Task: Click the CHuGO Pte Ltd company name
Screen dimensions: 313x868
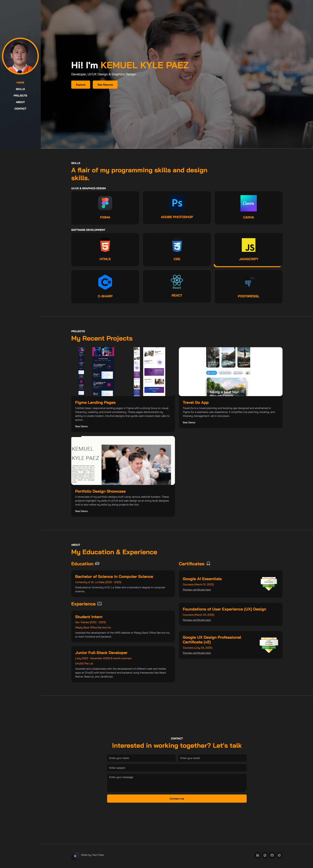Action: [x=84, y=663]
